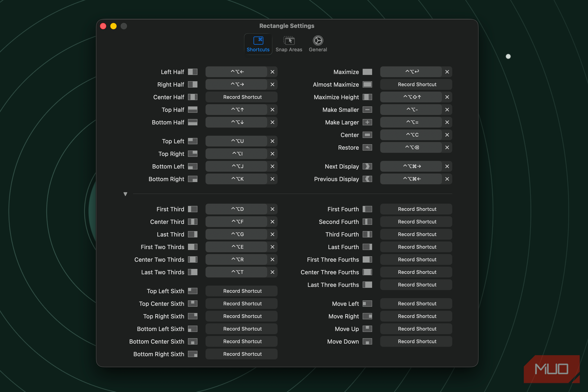Click the Center layout icon
The image size is (588, 392).
[367, 135]
